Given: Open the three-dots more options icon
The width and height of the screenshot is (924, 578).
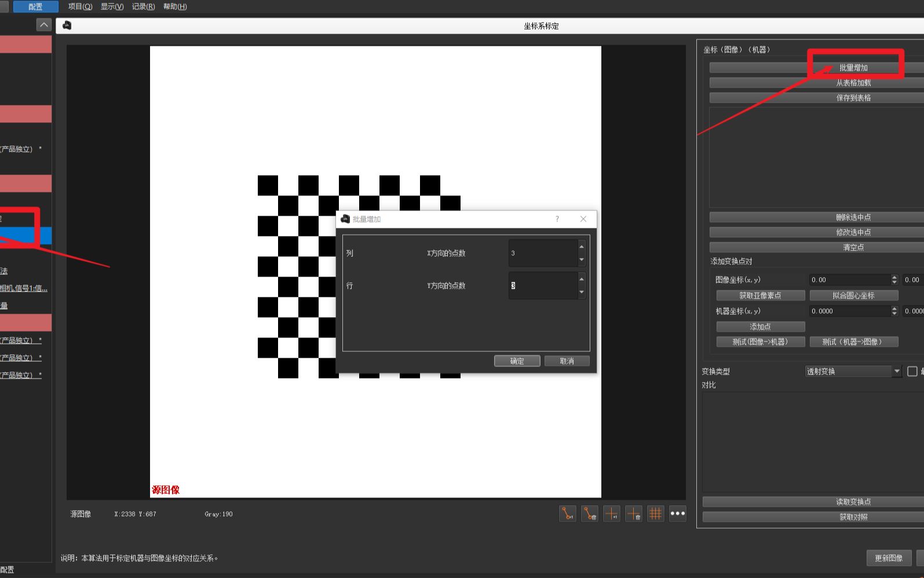Looking at the screenshot, I should point(678,514).
